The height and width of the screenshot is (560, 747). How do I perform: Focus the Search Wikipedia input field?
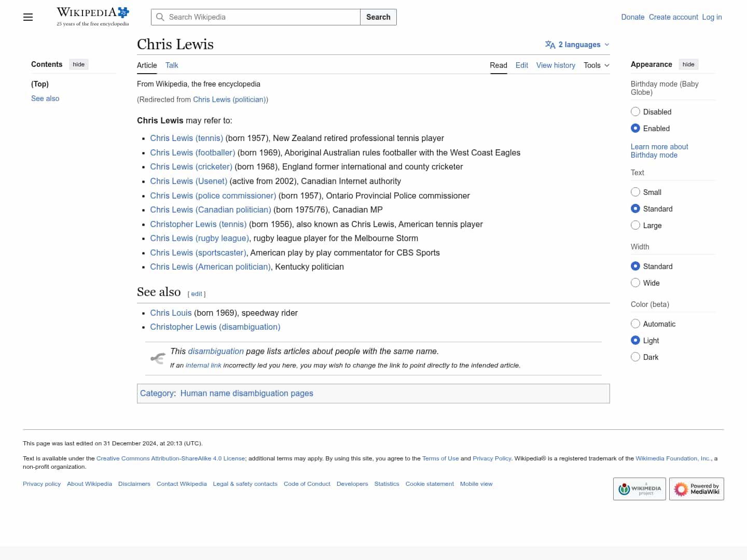262,17
